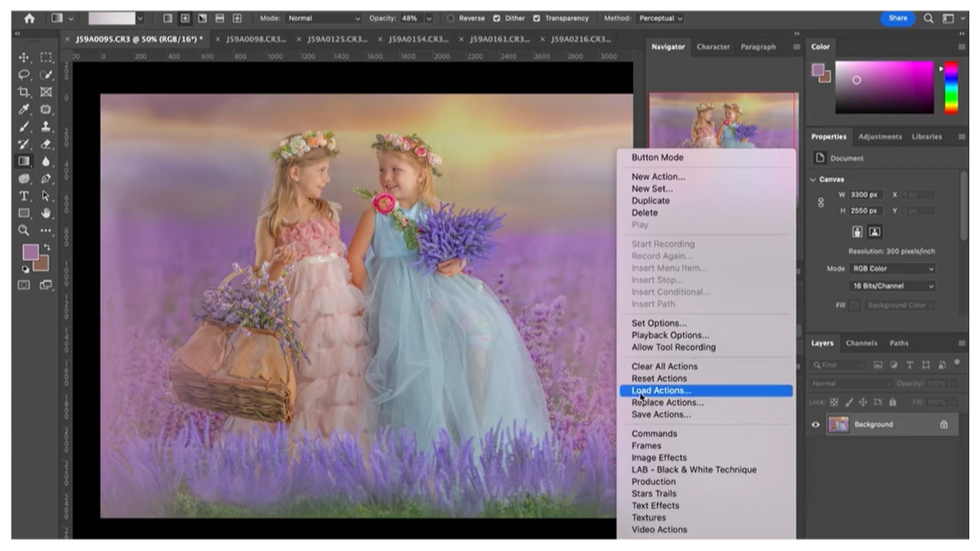This screenshot has height=551, width=980.
Task: Click the foreground color swatch in toolbar
Action: (x=30, y=253)
